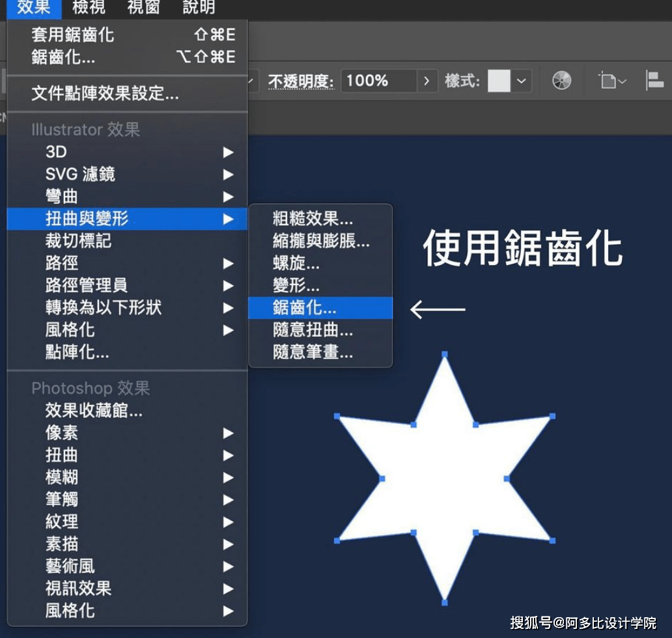
Task: Click the star's top anchor point
Action: pos(445,354)
